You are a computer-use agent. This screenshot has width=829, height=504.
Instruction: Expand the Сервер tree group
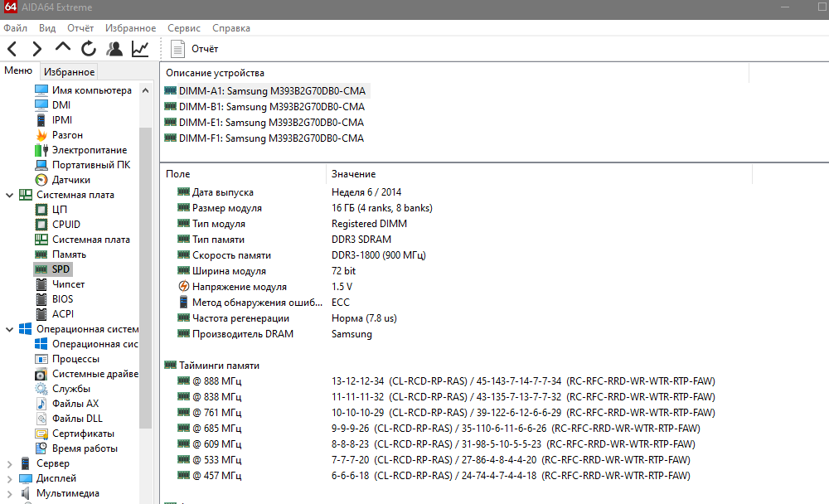(9, 464)
